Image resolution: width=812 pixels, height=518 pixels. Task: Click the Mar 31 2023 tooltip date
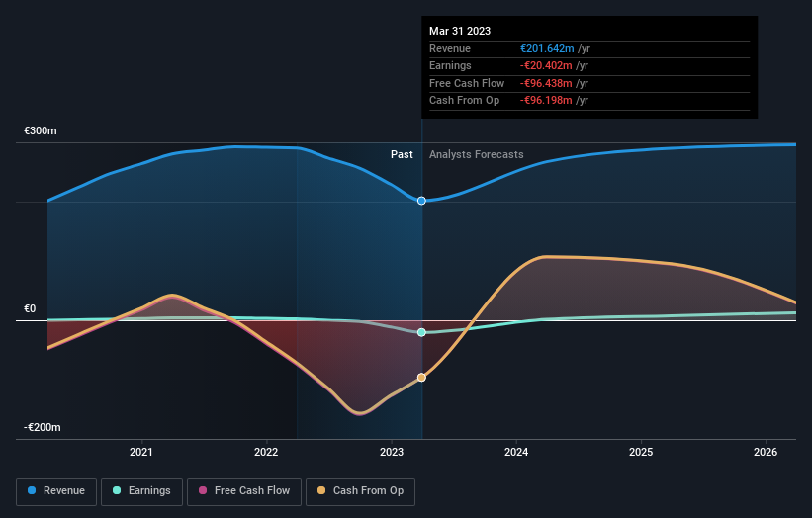tap(460, 31)
